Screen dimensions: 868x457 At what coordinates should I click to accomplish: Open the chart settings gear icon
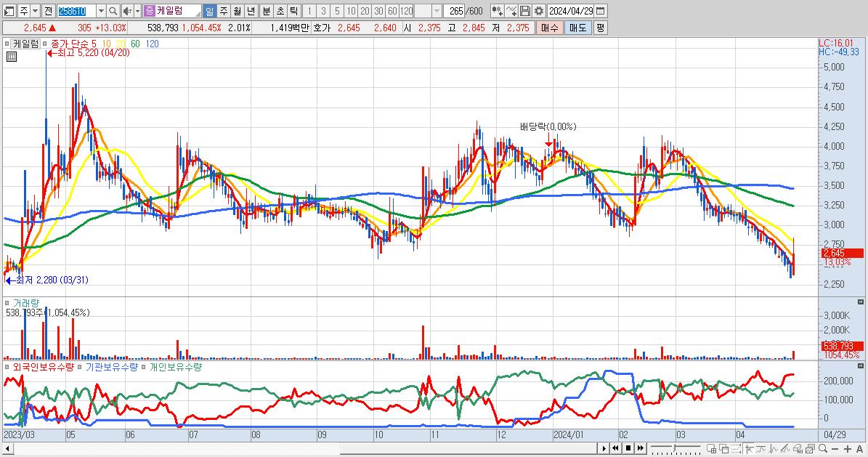pos(539,10)
